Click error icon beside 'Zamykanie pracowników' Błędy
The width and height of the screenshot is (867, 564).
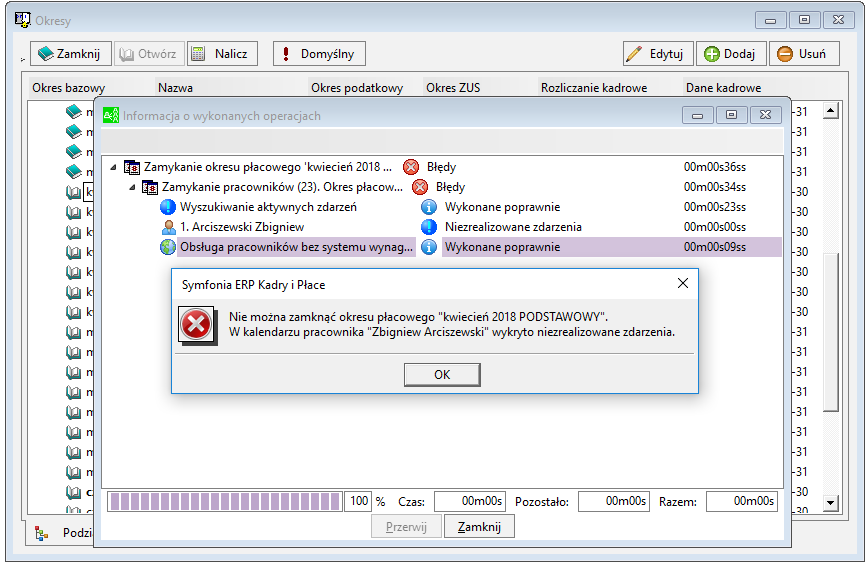(x=420, y=187)
